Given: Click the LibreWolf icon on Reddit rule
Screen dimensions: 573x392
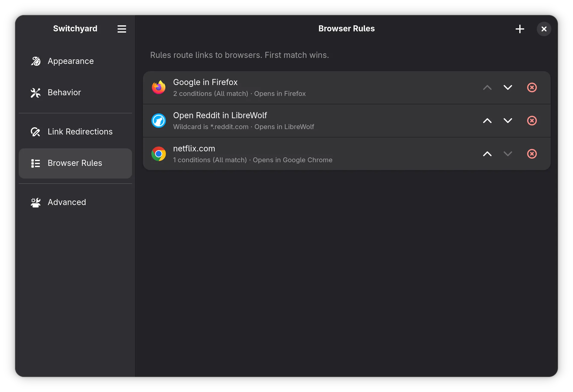Looking at the screenshot, I should click(159, 121).
